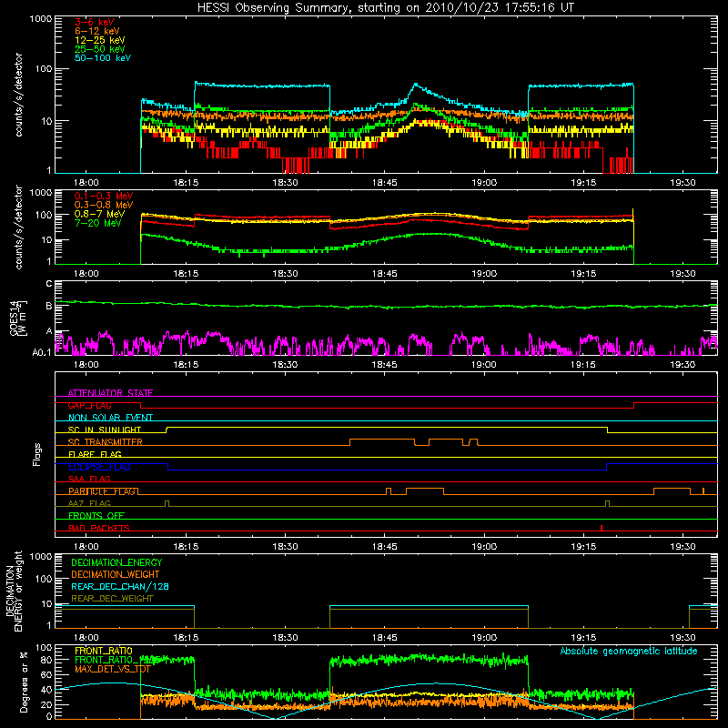Select the yellow 12-25 keV legend label
The width and height of the screenshot is (728, 728).
pyautogui.click(x=99, y=40)
